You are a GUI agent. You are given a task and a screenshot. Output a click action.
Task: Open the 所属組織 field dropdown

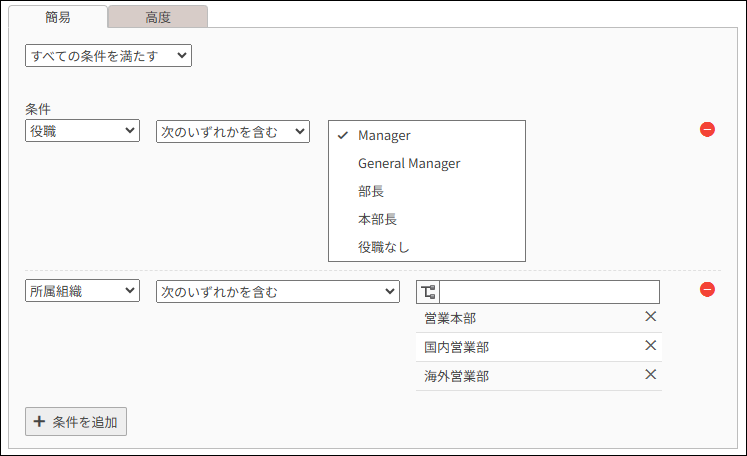(x=82, y=291)
